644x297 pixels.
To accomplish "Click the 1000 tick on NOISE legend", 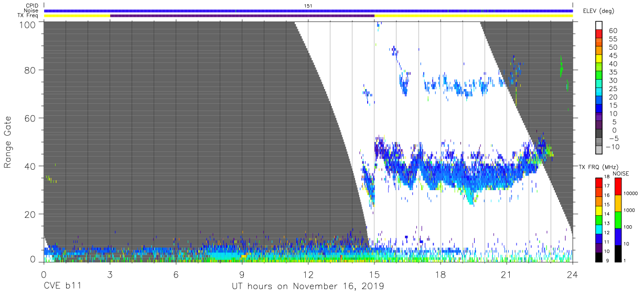I will [630, 211].
